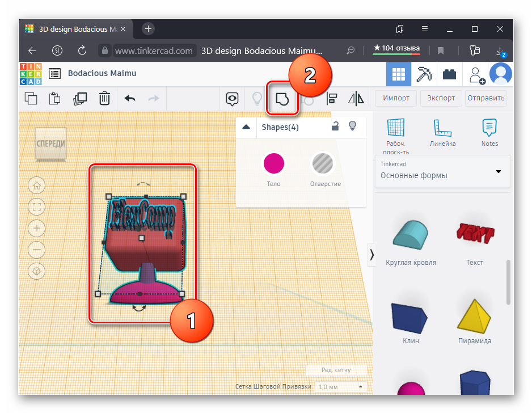This screenshot has height=413, width=532.
Task: Click the Group shapes icon
Action: [x=282, y=99]
